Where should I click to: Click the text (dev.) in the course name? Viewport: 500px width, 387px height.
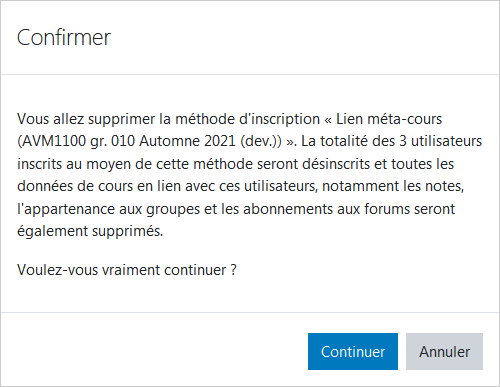(x=259, y=141)
